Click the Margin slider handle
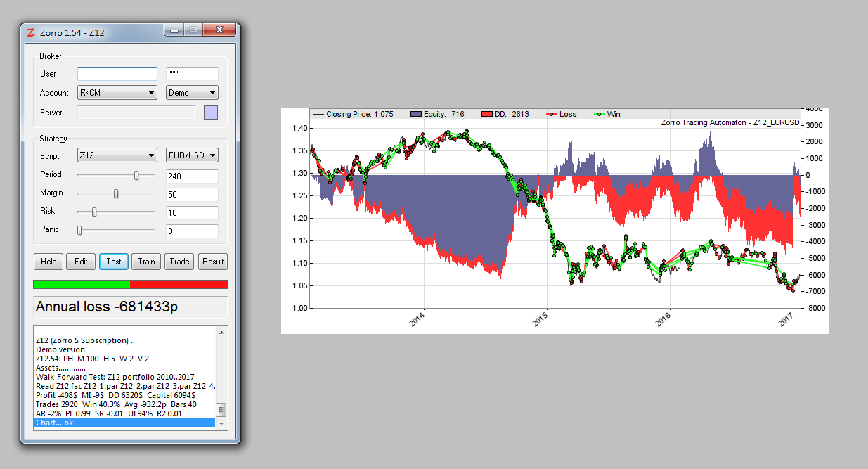 [116, 193]
